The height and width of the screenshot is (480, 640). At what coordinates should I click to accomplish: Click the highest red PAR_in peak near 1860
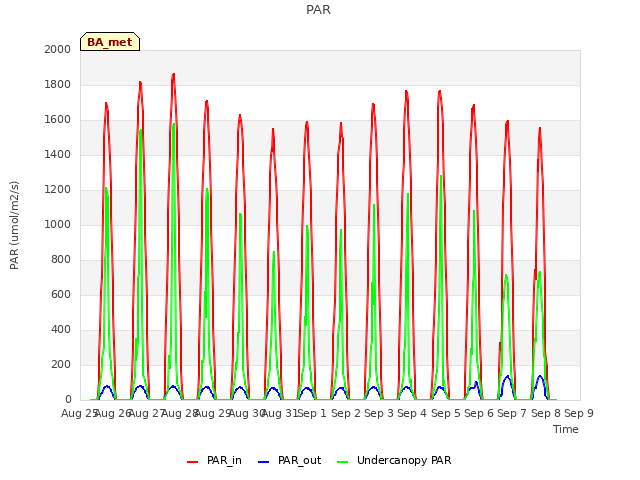coord(174,74)
